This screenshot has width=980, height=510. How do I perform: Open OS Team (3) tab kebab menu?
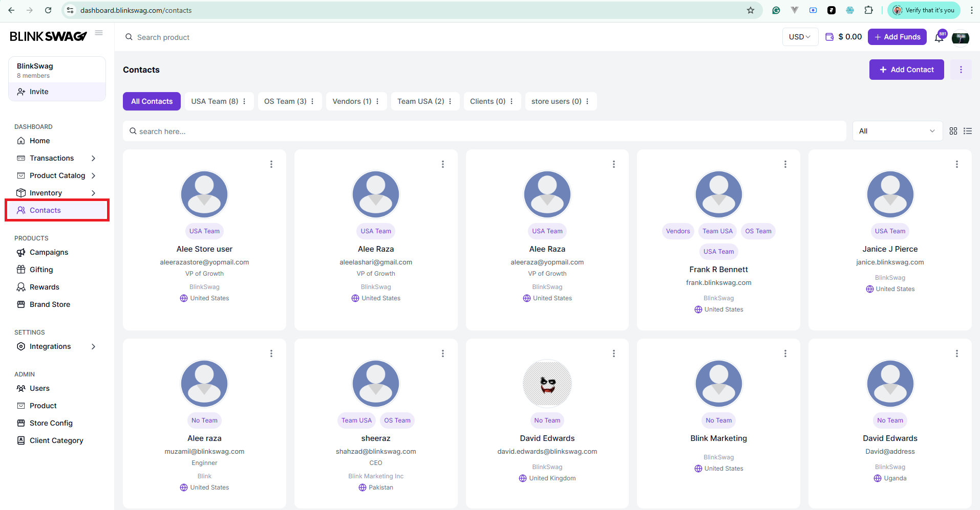click(x=312, y=101)
